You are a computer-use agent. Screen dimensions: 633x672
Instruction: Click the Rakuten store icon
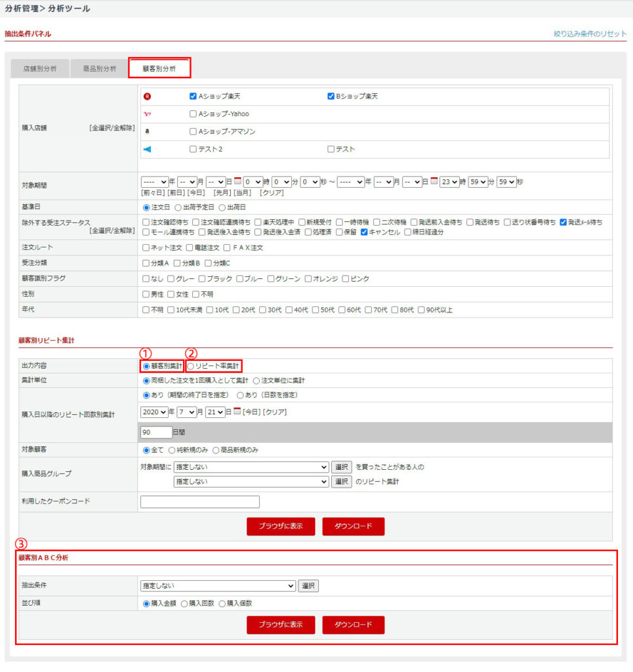tap(148, 96)
